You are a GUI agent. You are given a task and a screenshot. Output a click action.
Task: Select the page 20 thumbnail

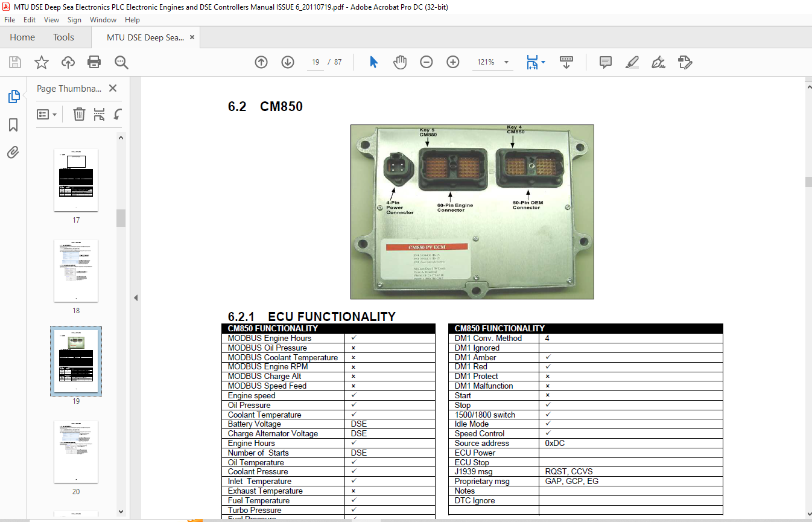click(76, 451)
